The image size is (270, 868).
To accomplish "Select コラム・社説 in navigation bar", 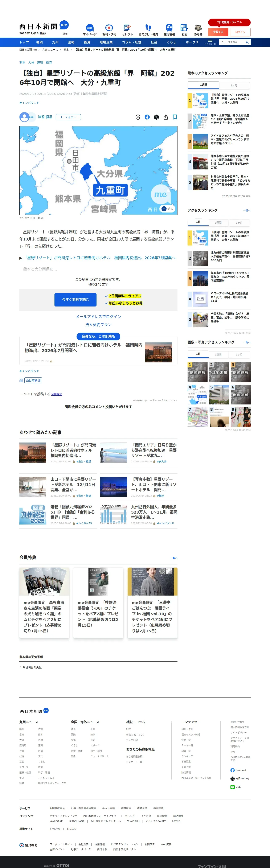I will point(132,42).
